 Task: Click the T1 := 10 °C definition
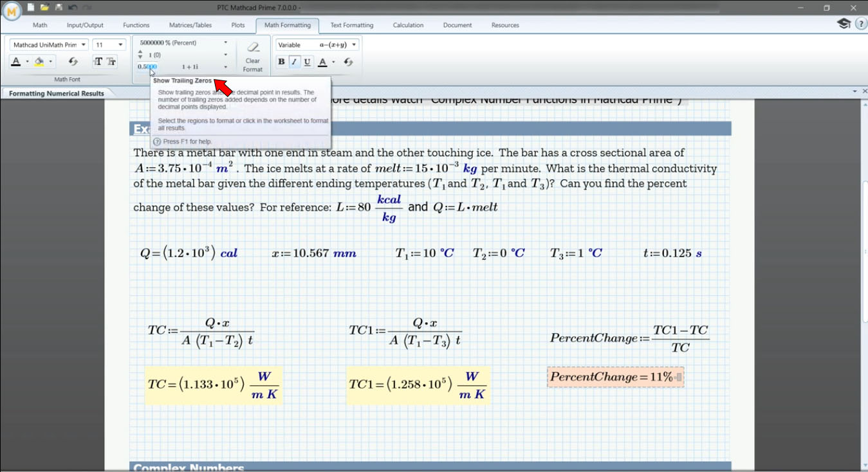[425, 253]
